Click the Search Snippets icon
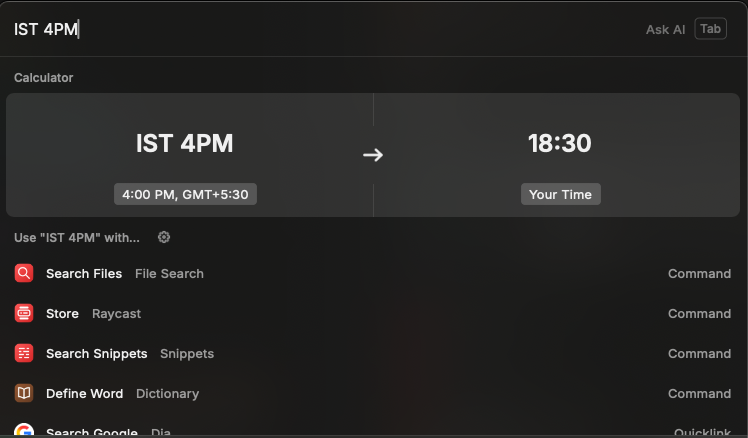Screen dimensions: 748x438 point(24,353)
